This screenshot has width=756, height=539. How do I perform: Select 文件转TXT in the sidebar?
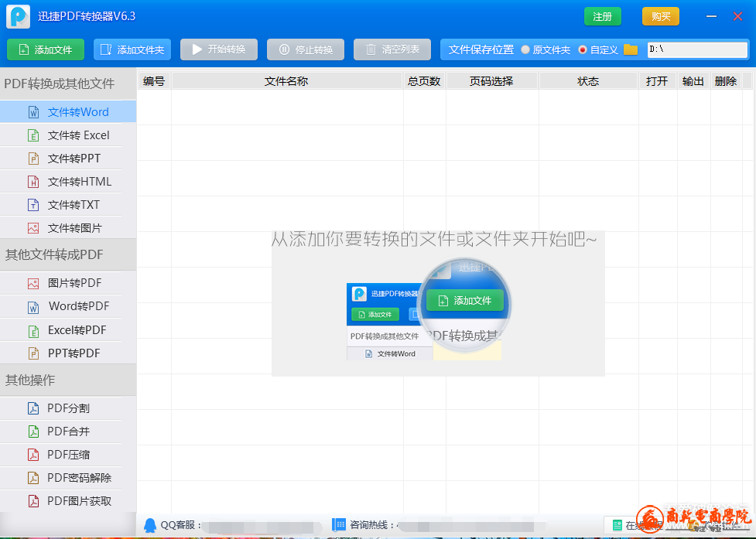coord(68,205)
